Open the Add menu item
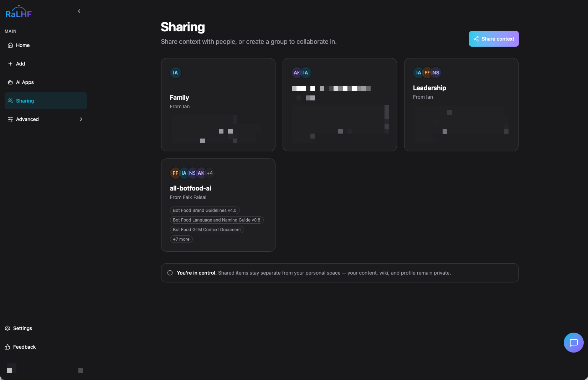Viewport: 588px width, 380px height. click(x=46, y=64)
